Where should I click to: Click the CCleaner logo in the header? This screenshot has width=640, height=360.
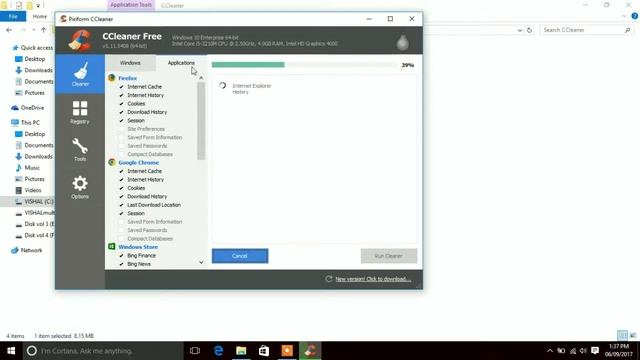(x=80, y=40)
